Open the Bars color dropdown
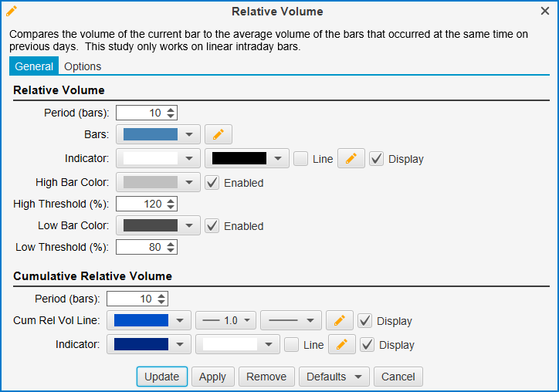Screen dimensions: 559x392 [x=158, y=135]
